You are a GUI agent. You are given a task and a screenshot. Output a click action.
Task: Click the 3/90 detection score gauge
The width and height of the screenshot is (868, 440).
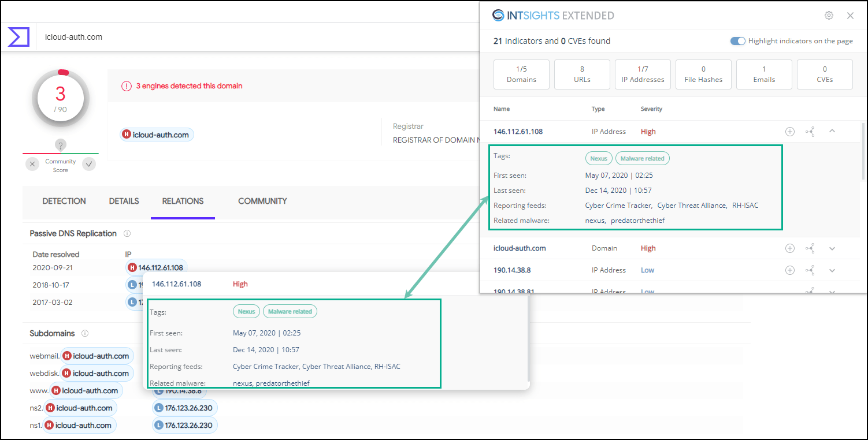(x=61, y=98)
